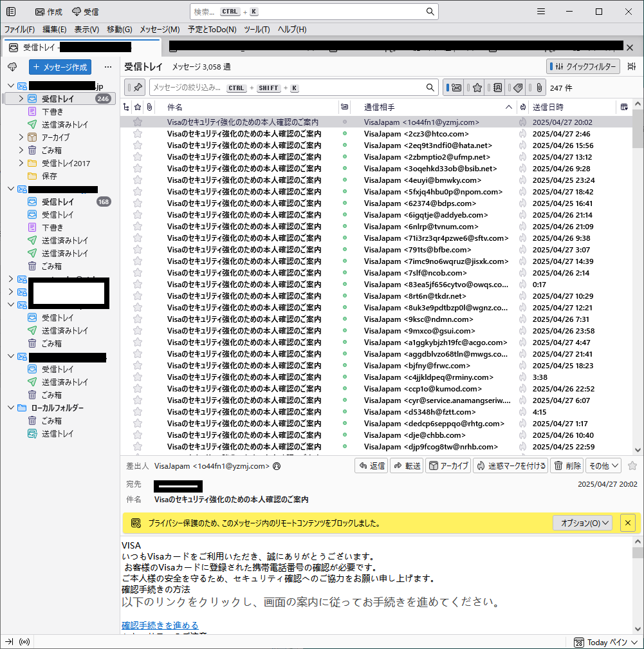644x649 pixels.
Task: Open the 編集(E) menu
Action: [54, 30]
